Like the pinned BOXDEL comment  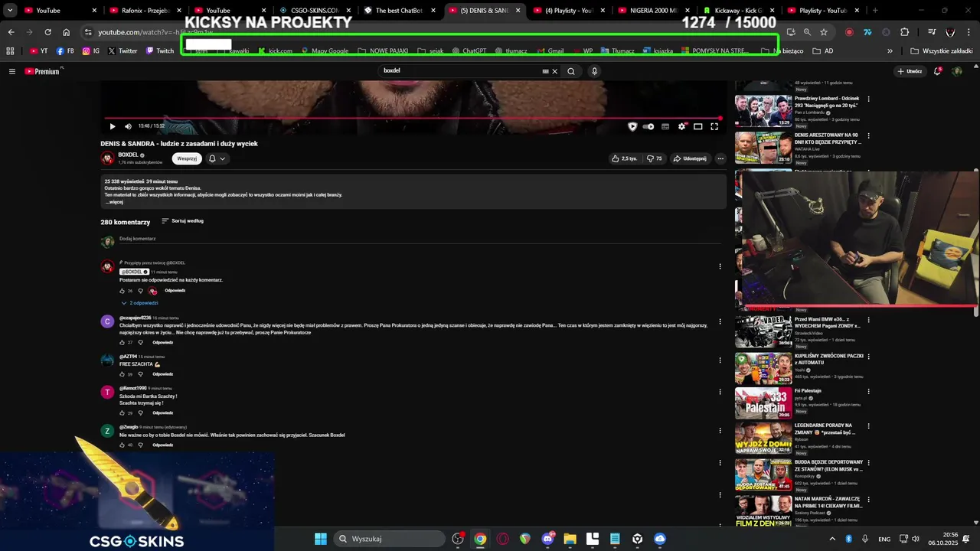(x=122, y=291)
